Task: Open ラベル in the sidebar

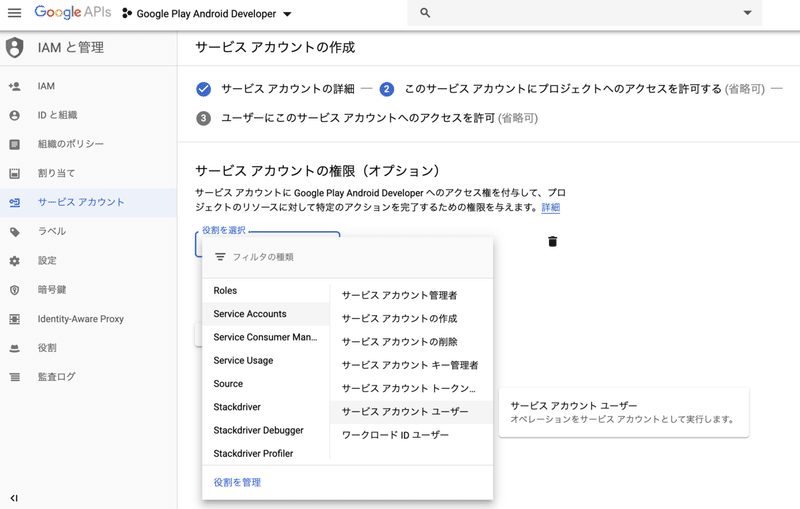Action: tap(88, 232)
